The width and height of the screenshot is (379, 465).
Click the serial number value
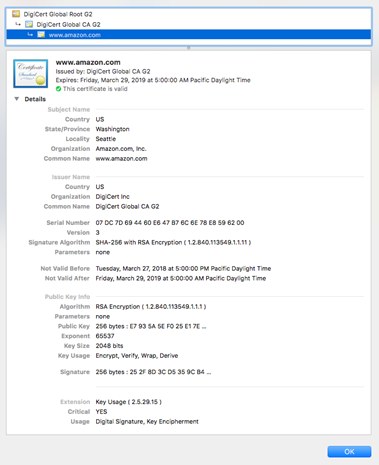tap(170, 223)
